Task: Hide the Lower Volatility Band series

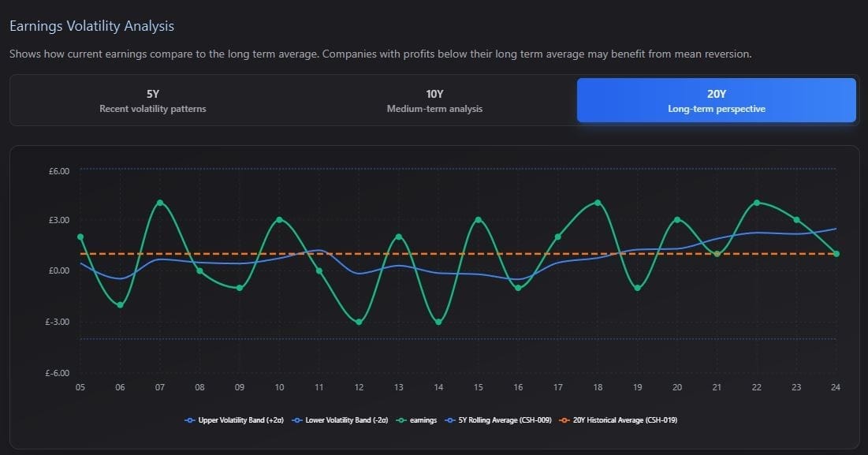Action: 340,420
